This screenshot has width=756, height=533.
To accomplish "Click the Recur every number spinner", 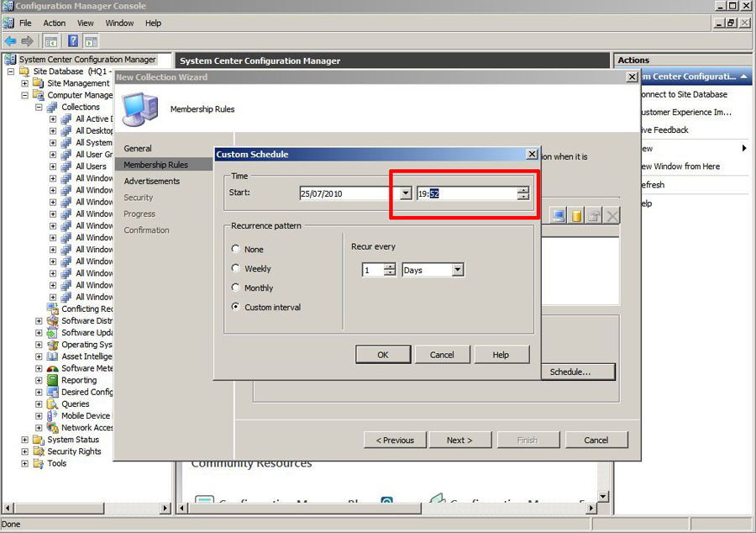I will point(390,270).
